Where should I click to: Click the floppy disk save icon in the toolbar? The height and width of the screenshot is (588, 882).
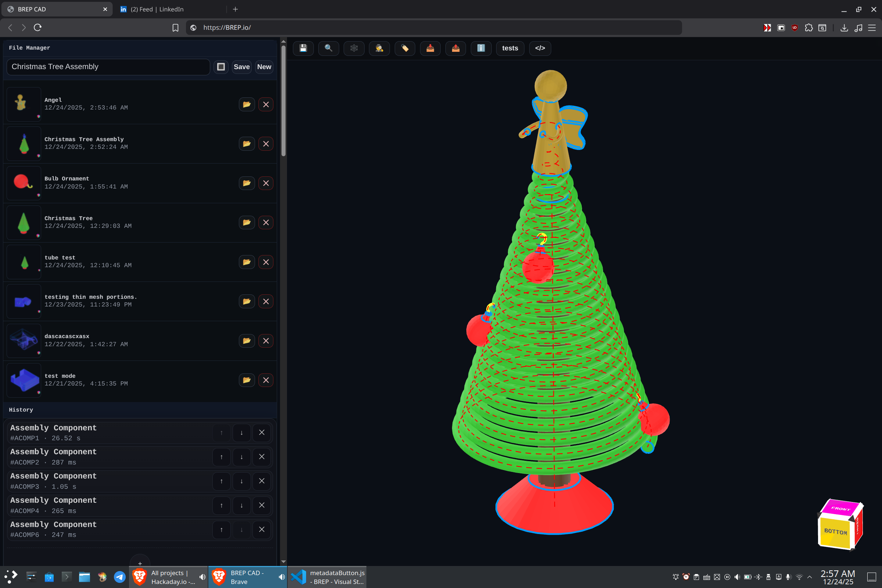pyautogui.click(x=303, y=49)
